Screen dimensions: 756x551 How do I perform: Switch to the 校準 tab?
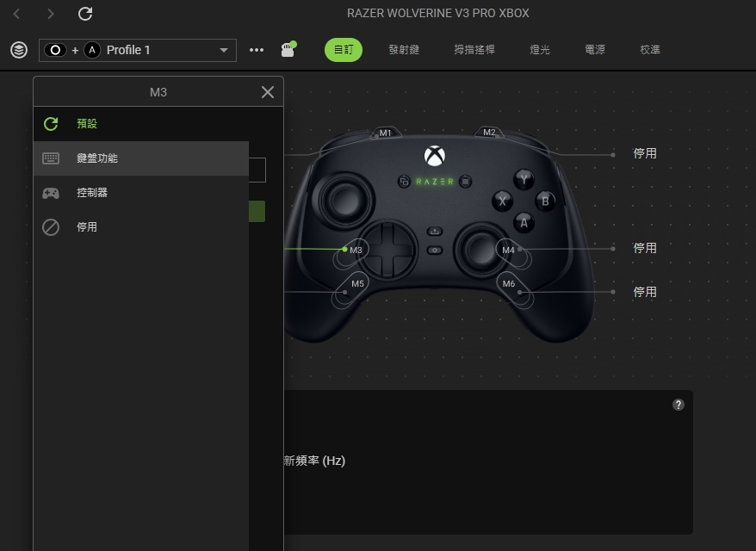650,50
